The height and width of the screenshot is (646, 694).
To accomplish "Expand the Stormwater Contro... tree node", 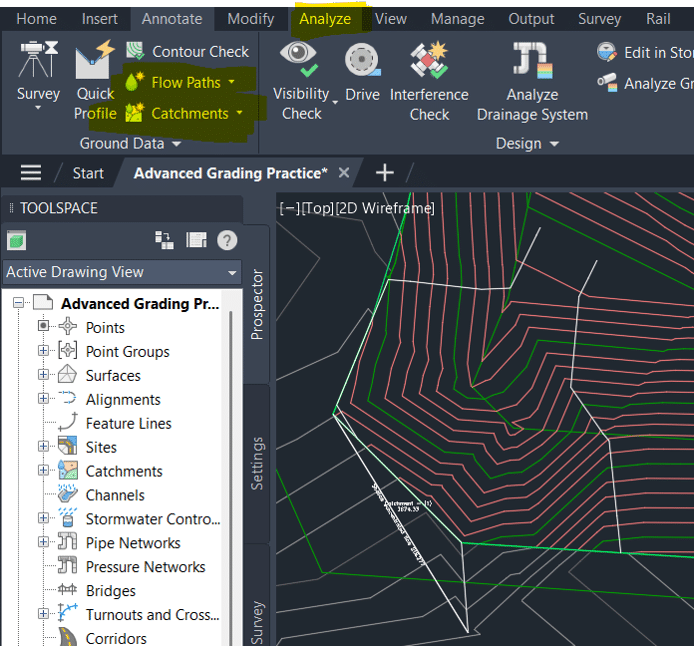I will pos(43,518).
